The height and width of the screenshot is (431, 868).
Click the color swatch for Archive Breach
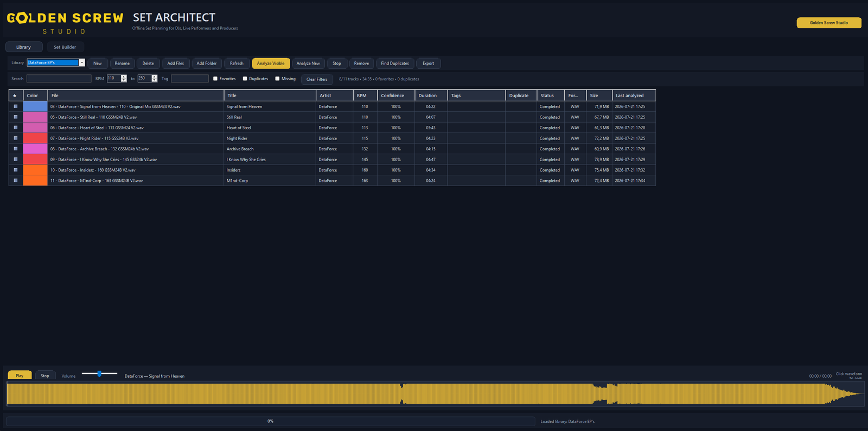click(x=35, y=149)
